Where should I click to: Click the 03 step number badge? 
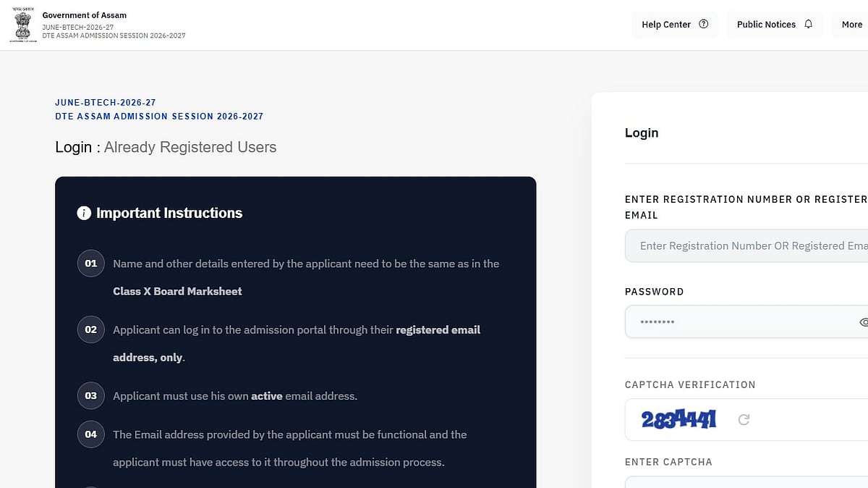coord(91,396)
